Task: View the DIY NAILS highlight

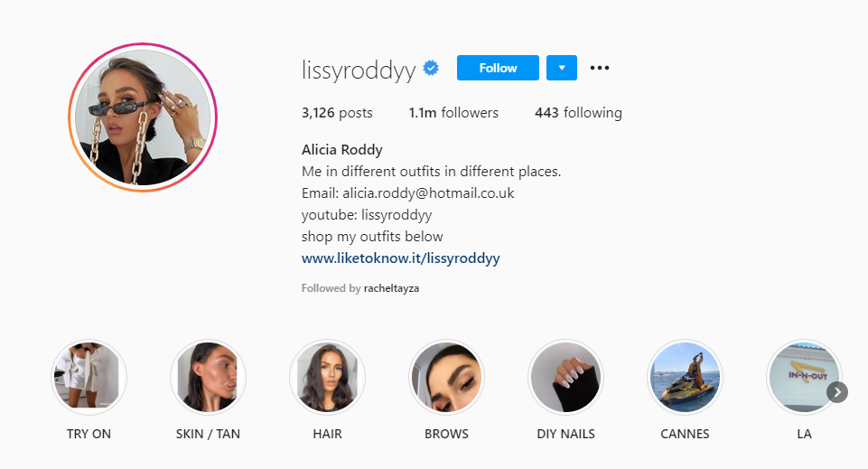Action: [x=565, y=377]
